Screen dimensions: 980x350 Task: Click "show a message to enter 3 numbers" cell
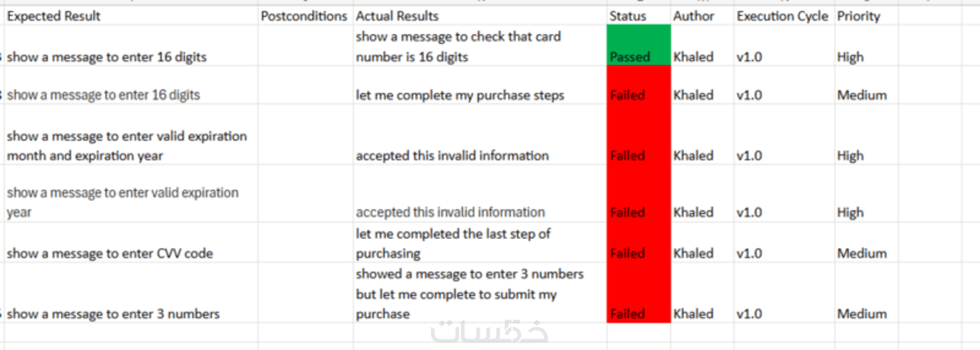[x=113, y=313]
